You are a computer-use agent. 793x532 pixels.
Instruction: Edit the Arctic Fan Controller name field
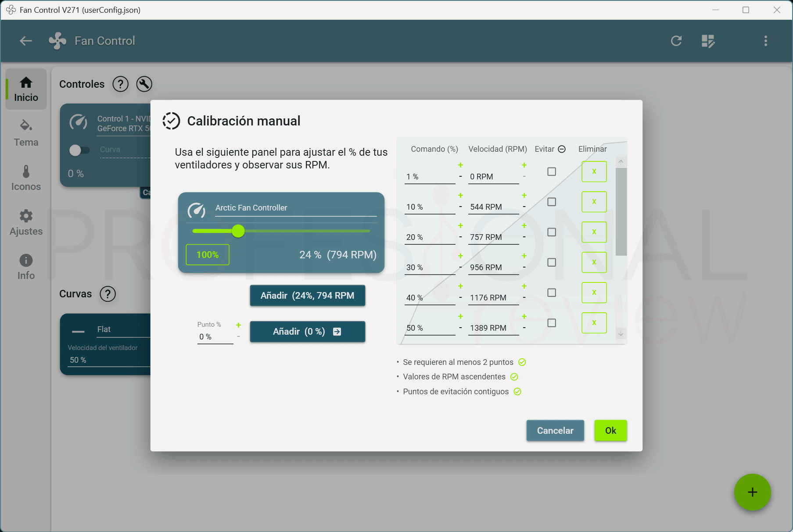click(x=296, y=208)
